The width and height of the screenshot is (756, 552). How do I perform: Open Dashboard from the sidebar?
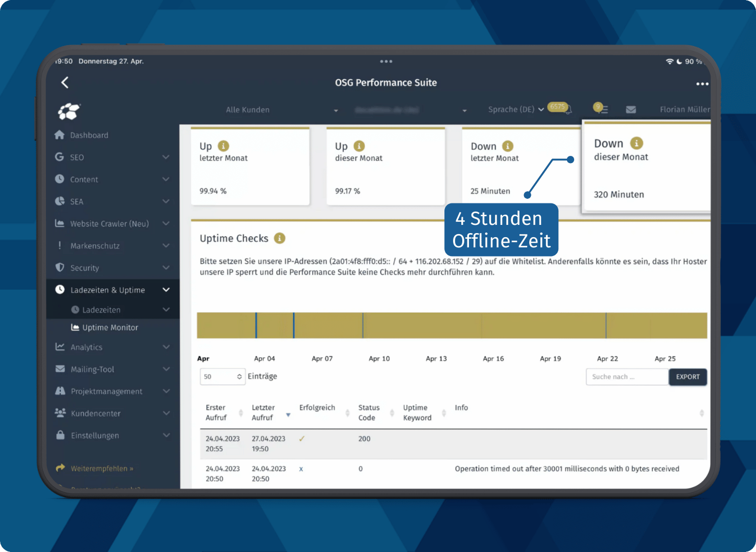[x=89, y=135]
